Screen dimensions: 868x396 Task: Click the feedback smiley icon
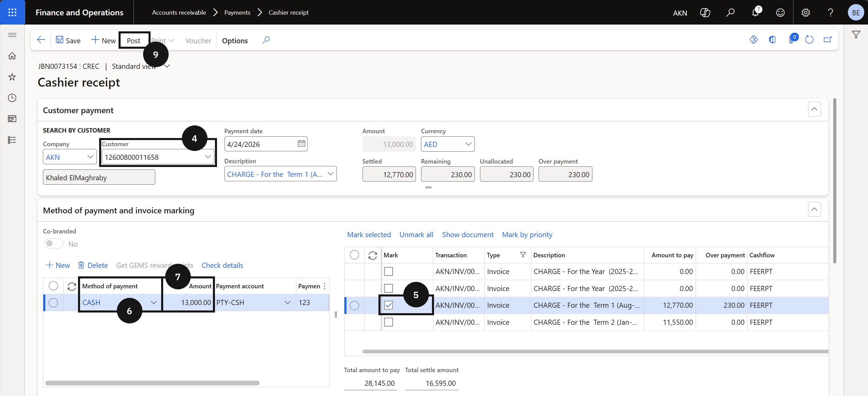[780, 13]
